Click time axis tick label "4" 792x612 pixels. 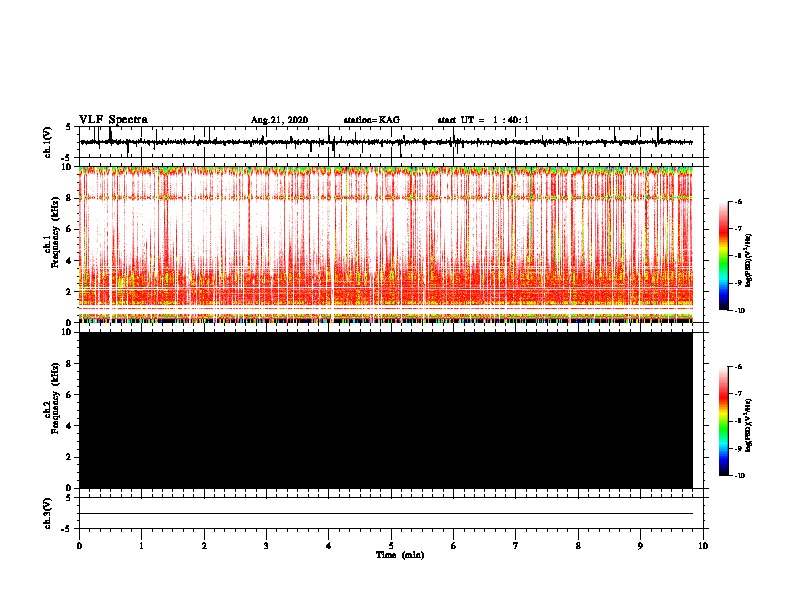pos(329,546)
